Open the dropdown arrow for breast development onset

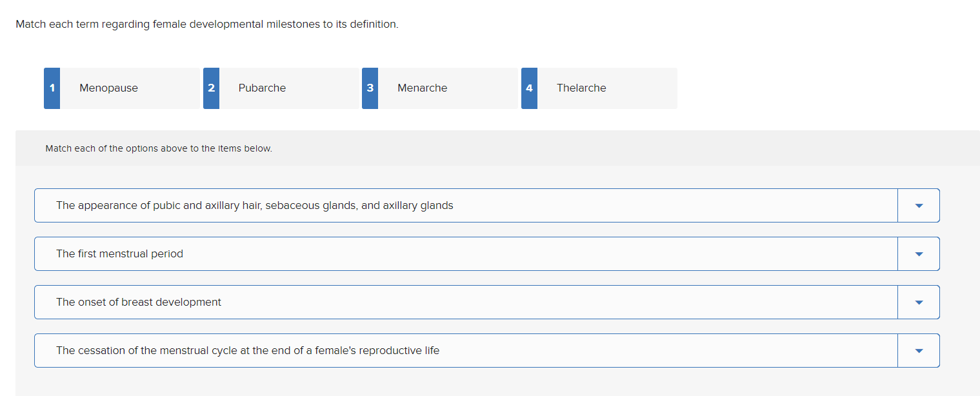point(919,302)
